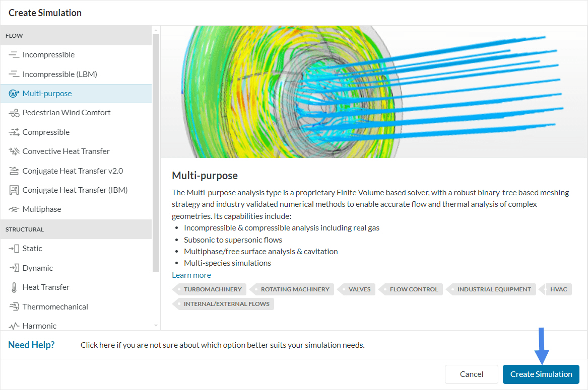Choose Thermomechanical in the list
The height and width of the screenshot is (390, 588).
point(55,307)
